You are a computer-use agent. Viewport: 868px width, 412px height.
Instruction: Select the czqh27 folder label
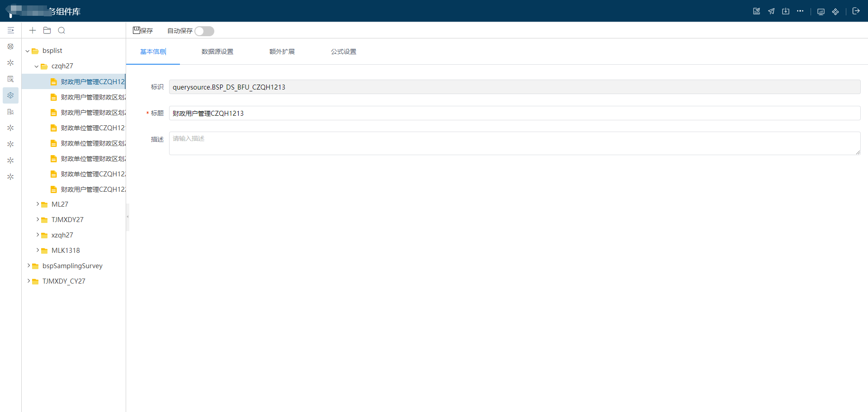[62, 66]
